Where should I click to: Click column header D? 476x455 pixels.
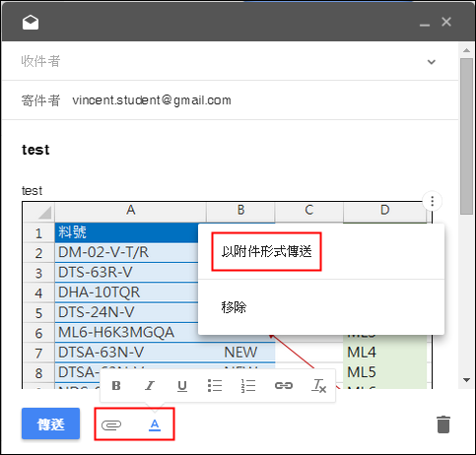click(385, 210)
